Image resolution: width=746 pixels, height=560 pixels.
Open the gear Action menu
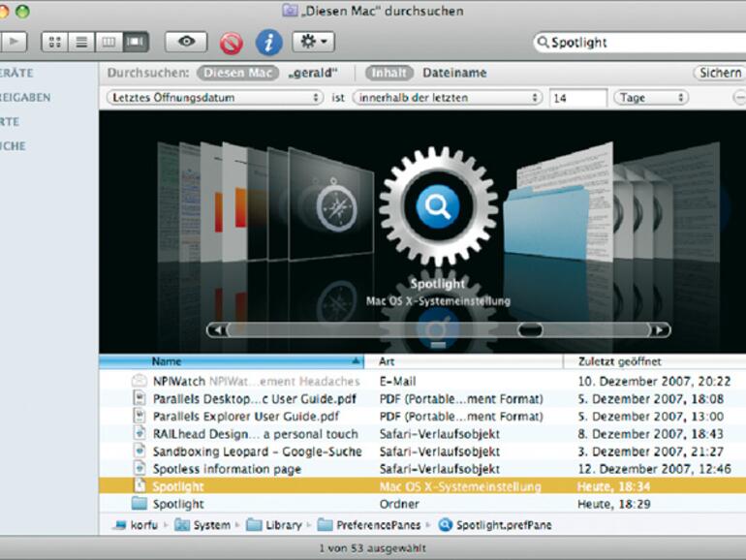[x=313, y=42]
